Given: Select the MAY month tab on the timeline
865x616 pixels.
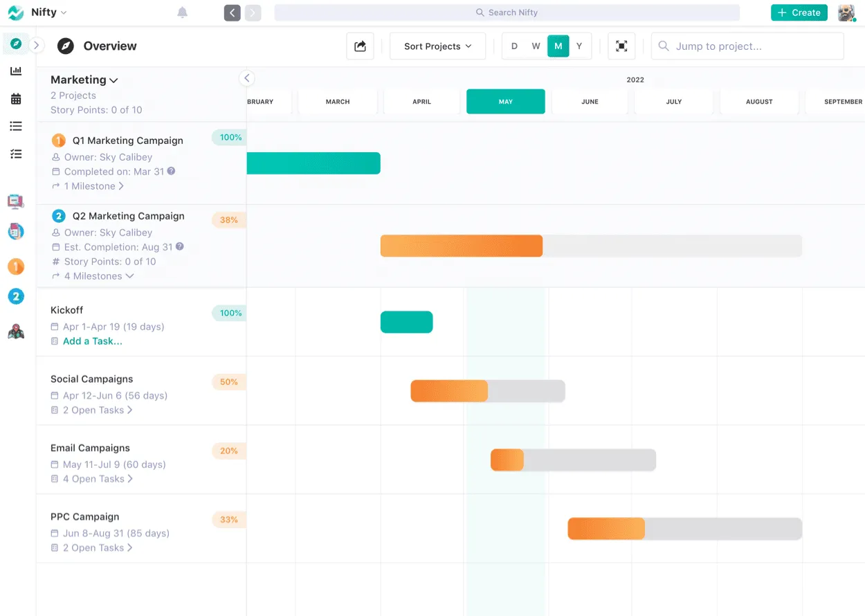Looking at the screenshot, I should point(506,101).
